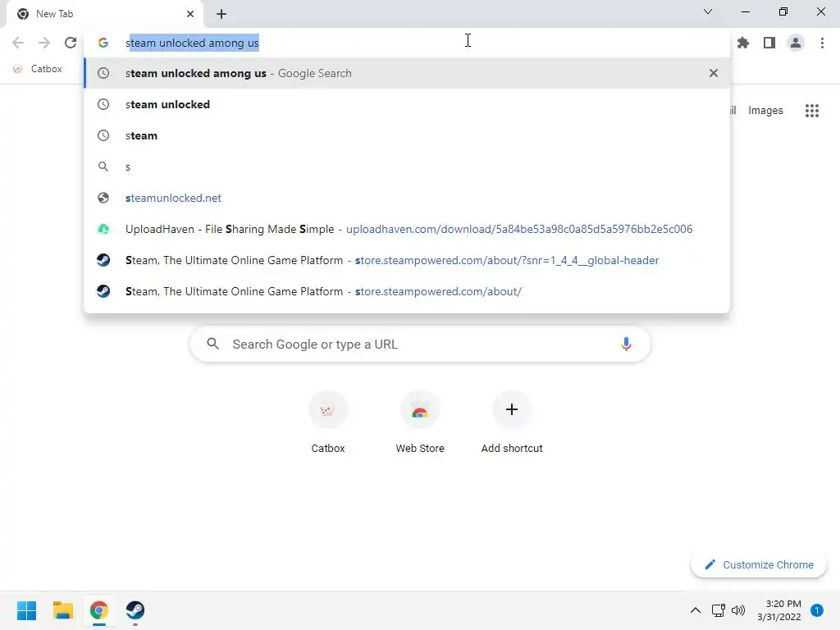
Task: Select the 's' search suggestion
Action: (x=407, y=167)
